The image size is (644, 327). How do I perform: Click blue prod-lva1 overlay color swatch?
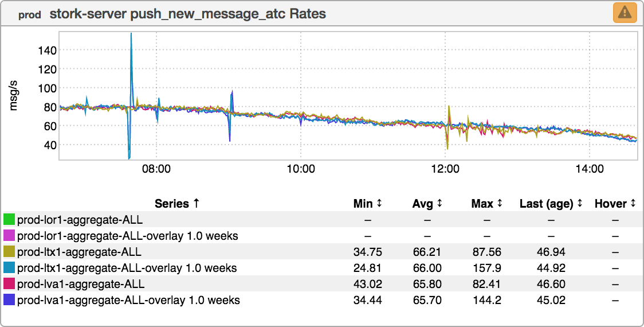click(x=9, y=300)
